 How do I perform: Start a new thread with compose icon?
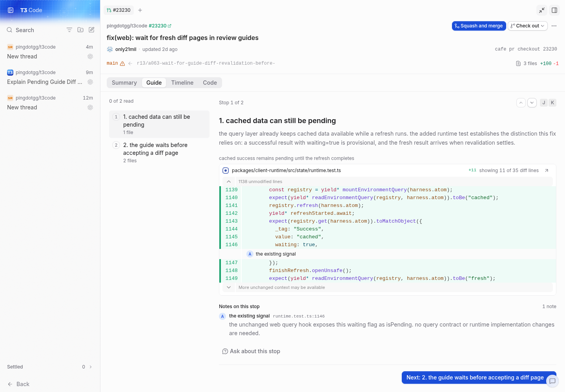pyautogui.click(x=91, y=30)
